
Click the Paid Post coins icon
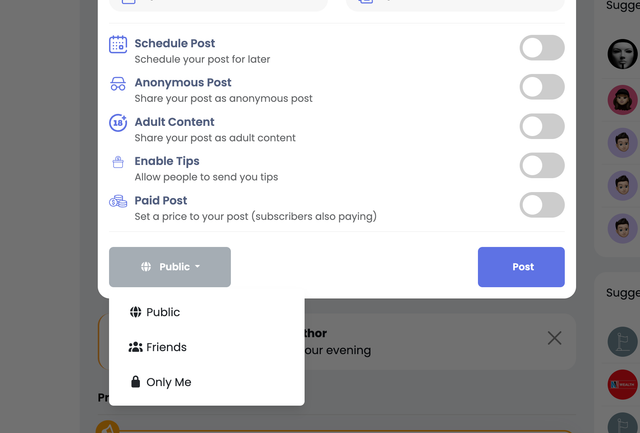click(x=118, y=201)
